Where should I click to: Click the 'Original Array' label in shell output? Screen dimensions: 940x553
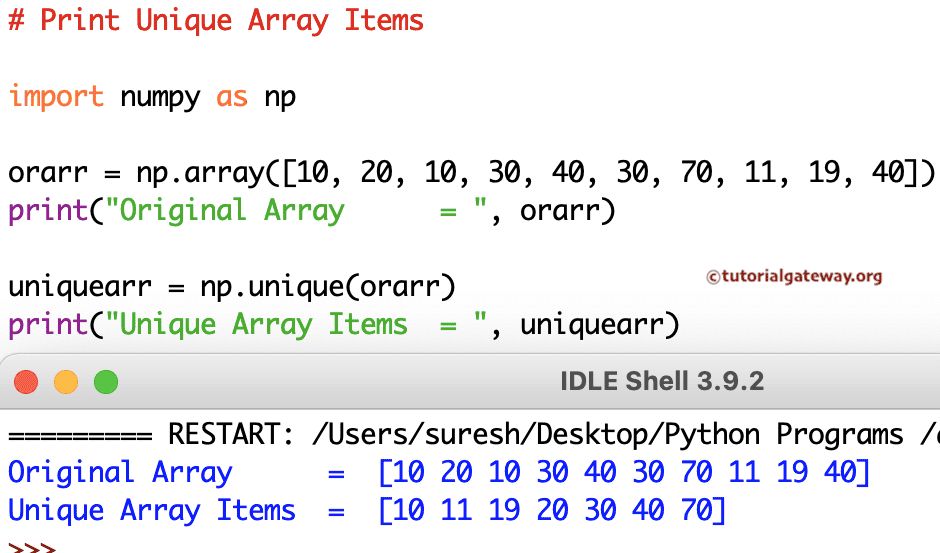coord(120,473)
